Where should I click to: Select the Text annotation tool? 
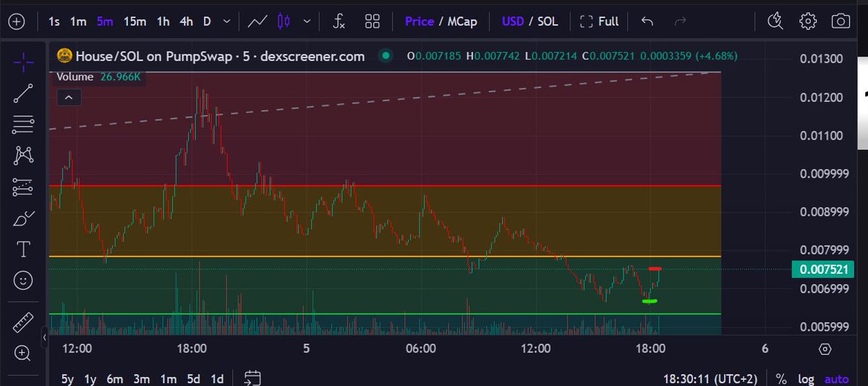tap(23, 249)
